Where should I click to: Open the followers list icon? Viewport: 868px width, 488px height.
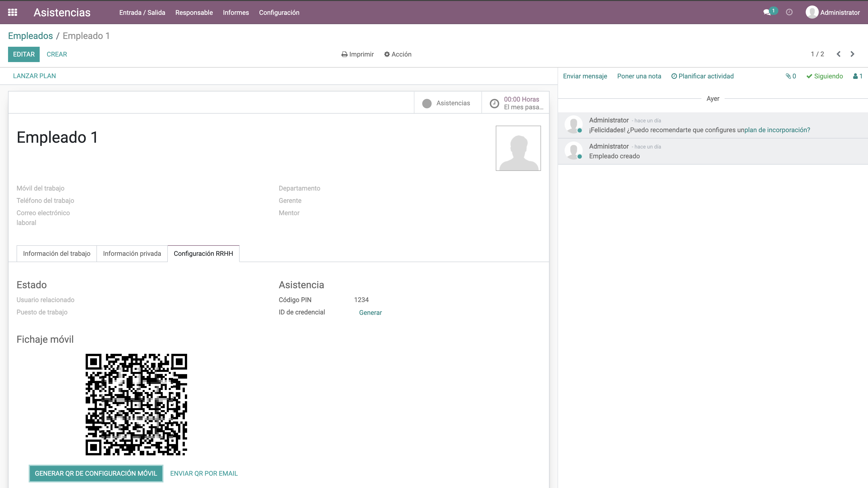click(857, 76)
